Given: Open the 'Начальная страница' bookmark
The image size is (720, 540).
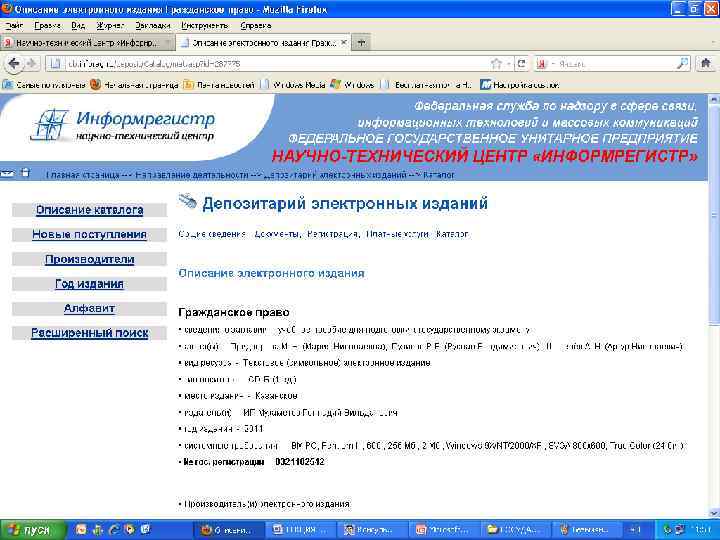Looking at the screenshot, I should click(x=134, y=85).
